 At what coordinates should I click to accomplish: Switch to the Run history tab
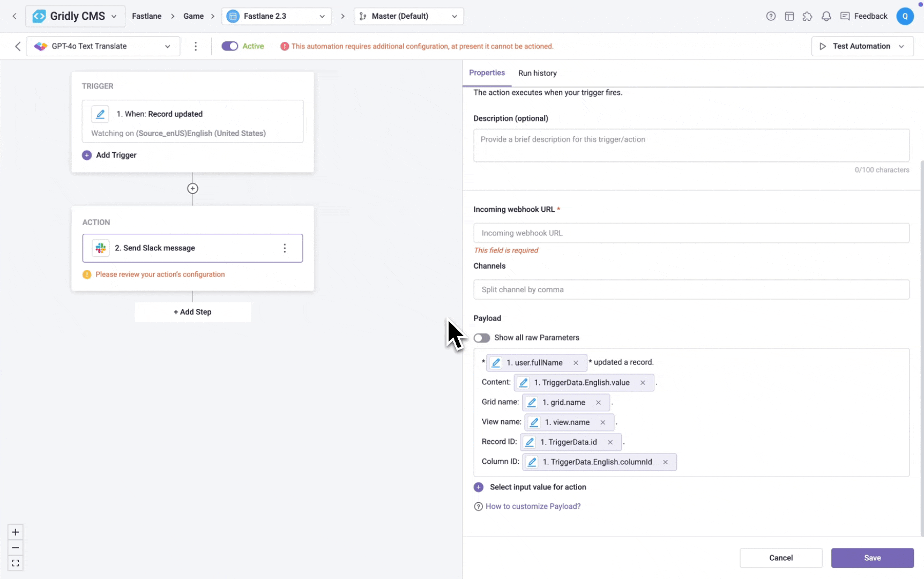click(x=537, y=73)
